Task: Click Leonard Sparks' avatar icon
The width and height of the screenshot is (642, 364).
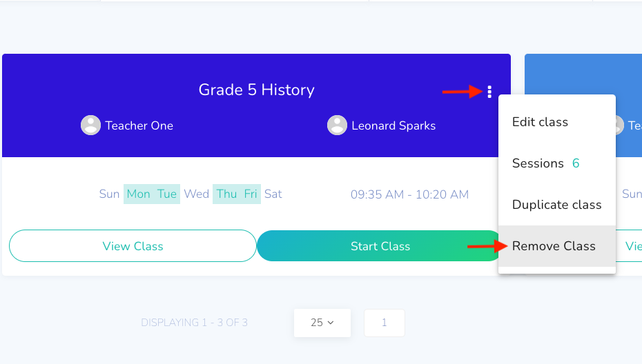Action: click(337, 125)
